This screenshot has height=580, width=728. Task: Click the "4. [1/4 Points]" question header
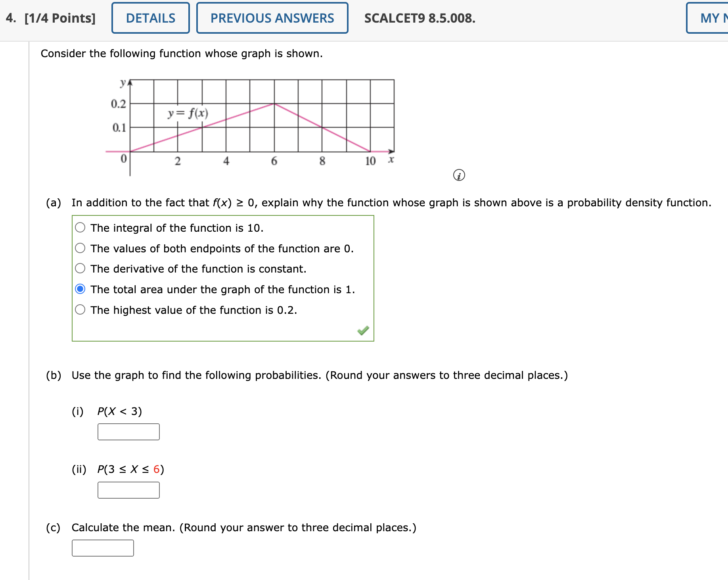[50, 18]
